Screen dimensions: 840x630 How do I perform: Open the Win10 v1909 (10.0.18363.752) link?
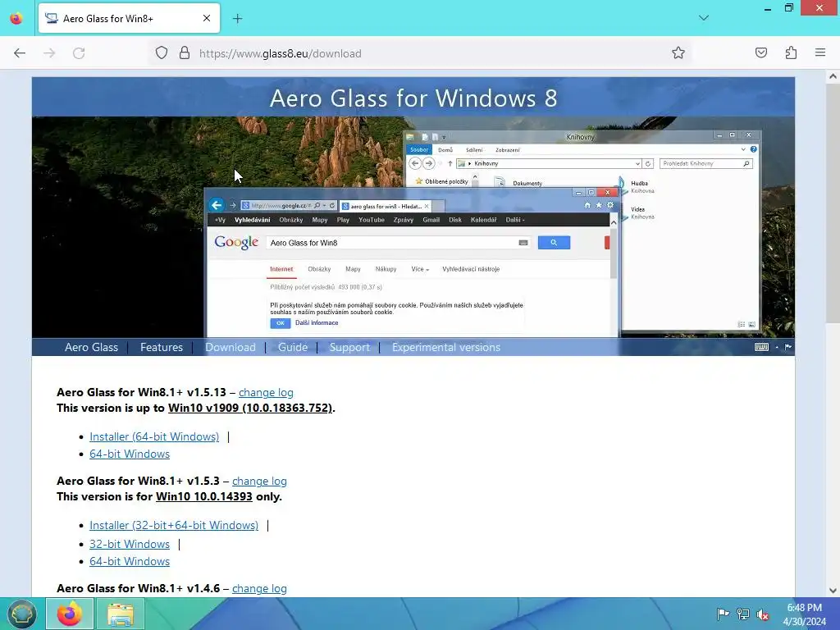[x=250, y=409]
